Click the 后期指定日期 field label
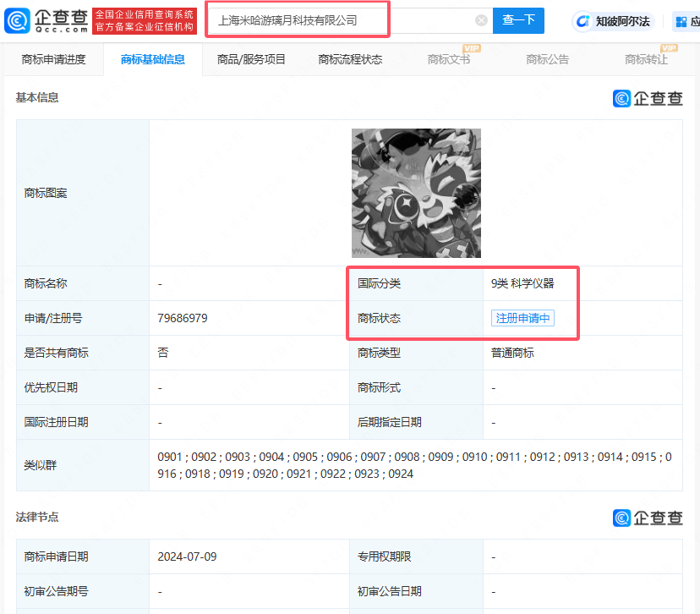This screenshot has width=700, height=614. 390,422
